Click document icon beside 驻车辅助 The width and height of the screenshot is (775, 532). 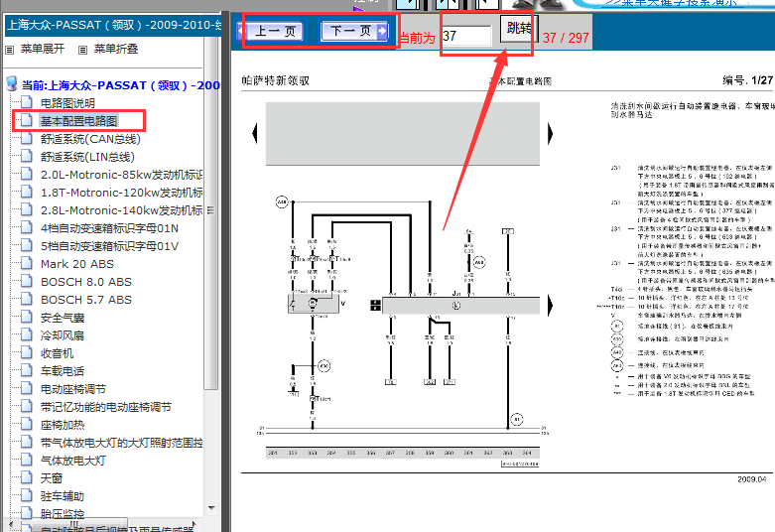(x=27, y=495)
